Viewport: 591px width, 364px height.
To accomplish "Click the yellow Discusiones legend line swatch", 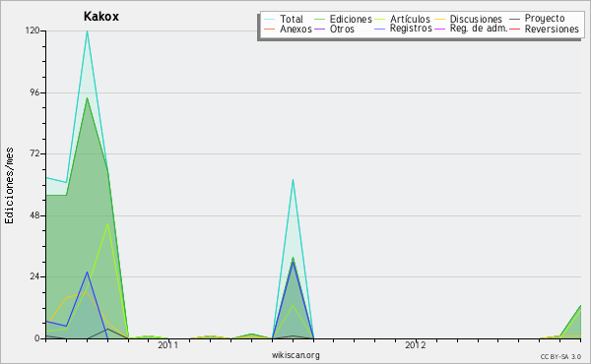I will tap(440, 20).
